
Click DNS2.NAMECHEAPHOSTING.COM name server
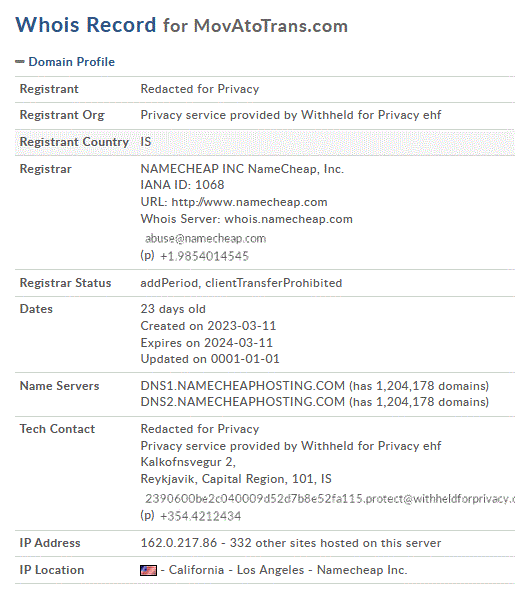(x=243, y=402)
